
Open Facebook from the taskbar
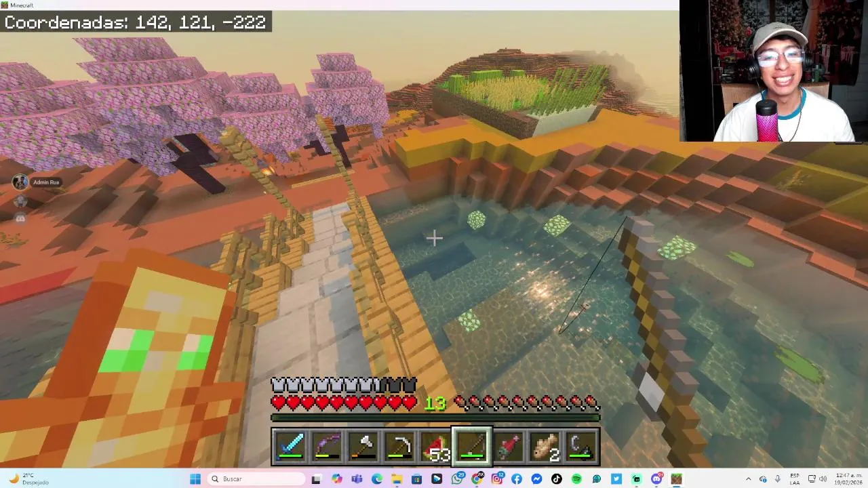pos(517,479)
